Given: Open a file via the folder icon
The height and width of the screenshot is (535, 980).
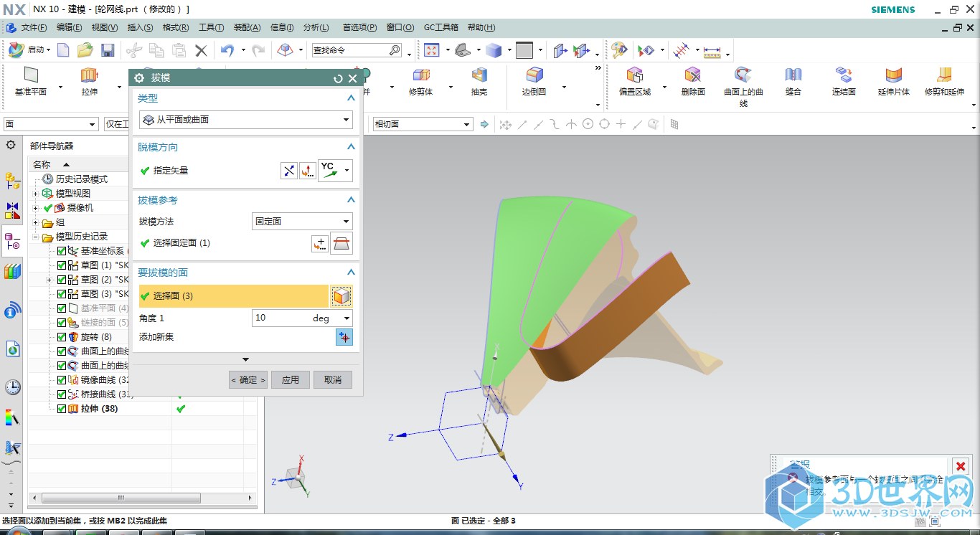Looking at the screenshot, I should 85,50.
